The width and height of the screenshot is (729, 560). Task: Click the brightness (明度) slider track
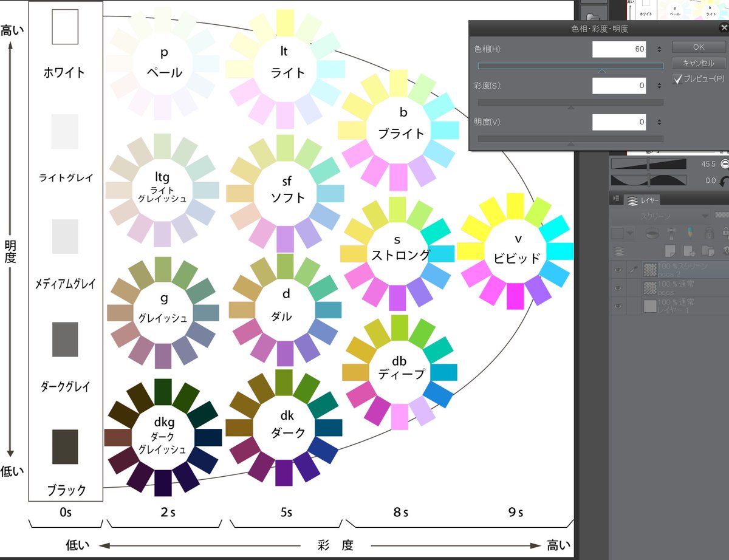(x=570, y=138)
